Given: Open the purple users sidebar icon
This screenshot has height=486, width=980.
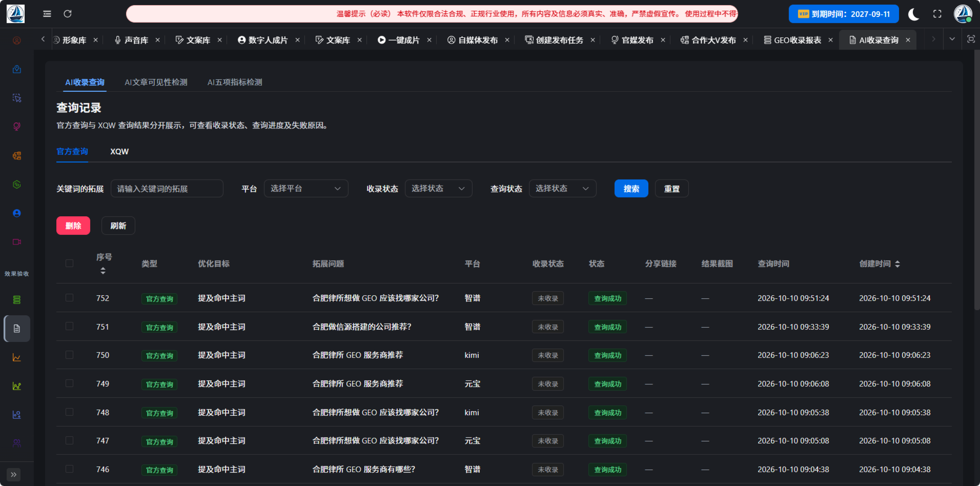Looking at the screenshot, I should point(17,443).
